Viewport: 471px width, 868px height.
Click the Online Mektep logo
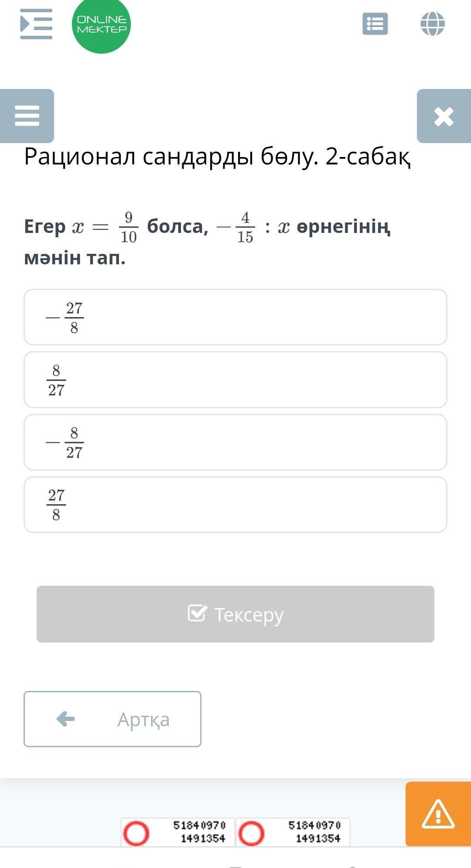point(101,24)
